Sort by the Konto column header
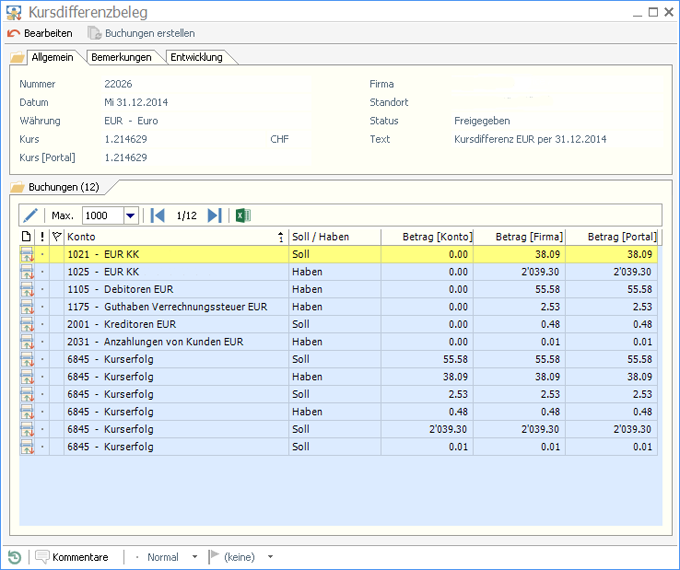 click(176, 236)
